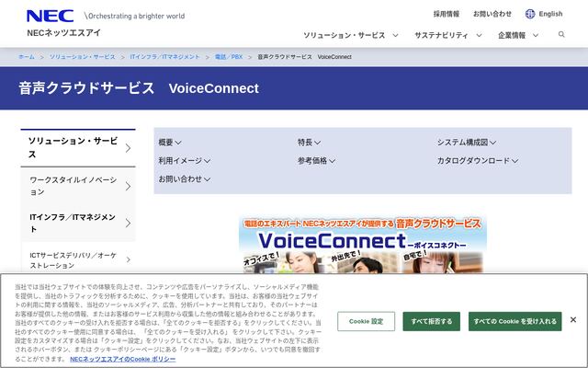Jump to お問い合わせ anchor in page menu
This screenshot has width=588, height=368.
point(184,179)
